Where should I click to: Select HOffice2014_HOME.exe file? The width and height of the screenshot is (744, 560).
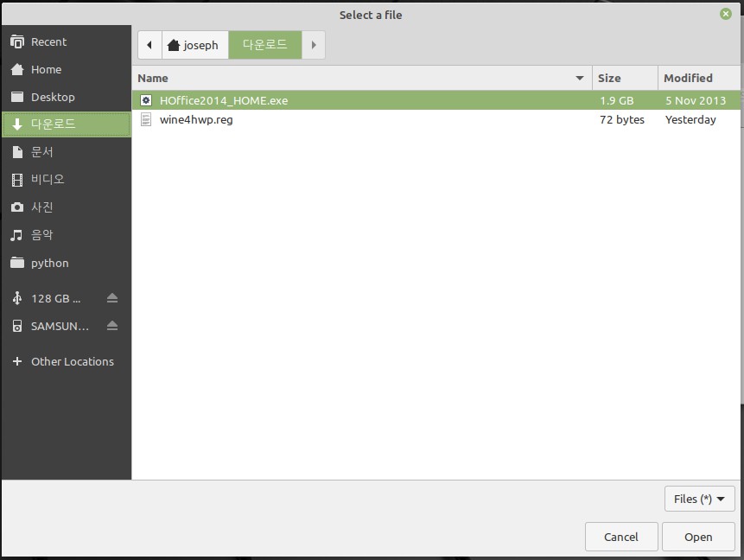pos(436,100)
